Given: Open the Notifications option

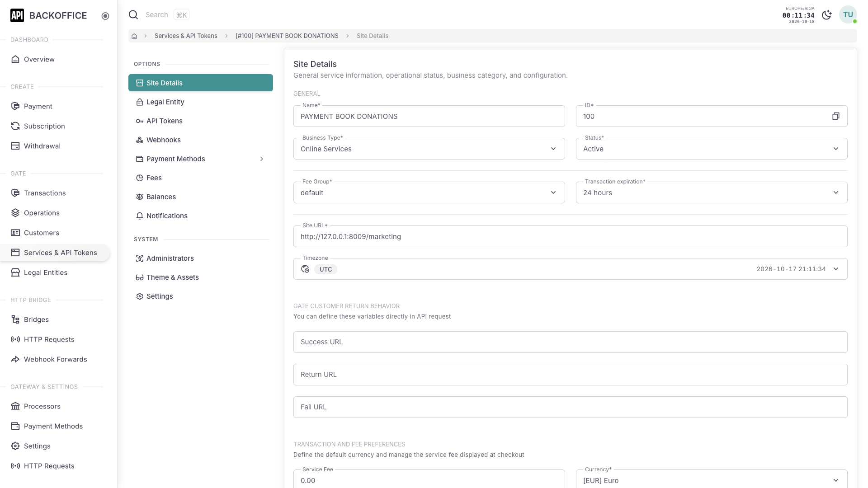Looking at the screenshot, I should click(201, 216).
